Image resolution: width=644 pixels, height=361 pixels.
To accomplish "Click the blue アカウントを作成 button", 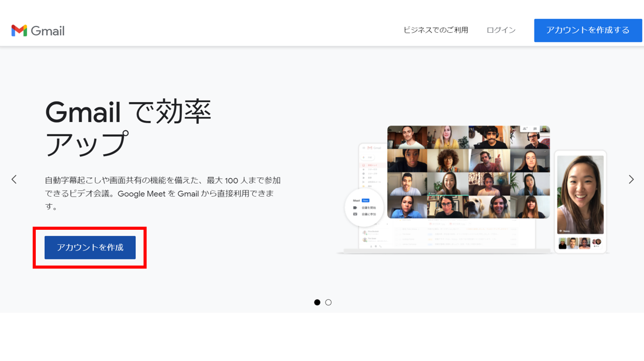I will coord(90,247).
